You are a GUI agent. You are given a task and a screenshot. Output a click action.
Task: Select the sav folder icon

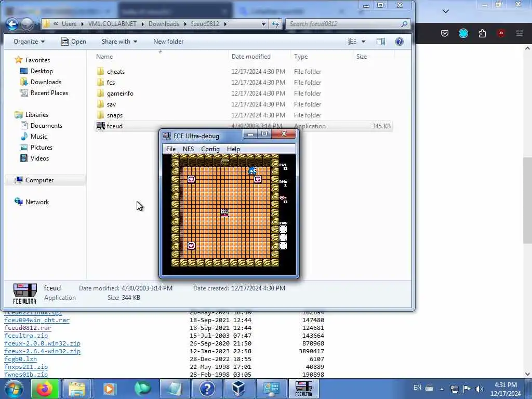[100, 104]
